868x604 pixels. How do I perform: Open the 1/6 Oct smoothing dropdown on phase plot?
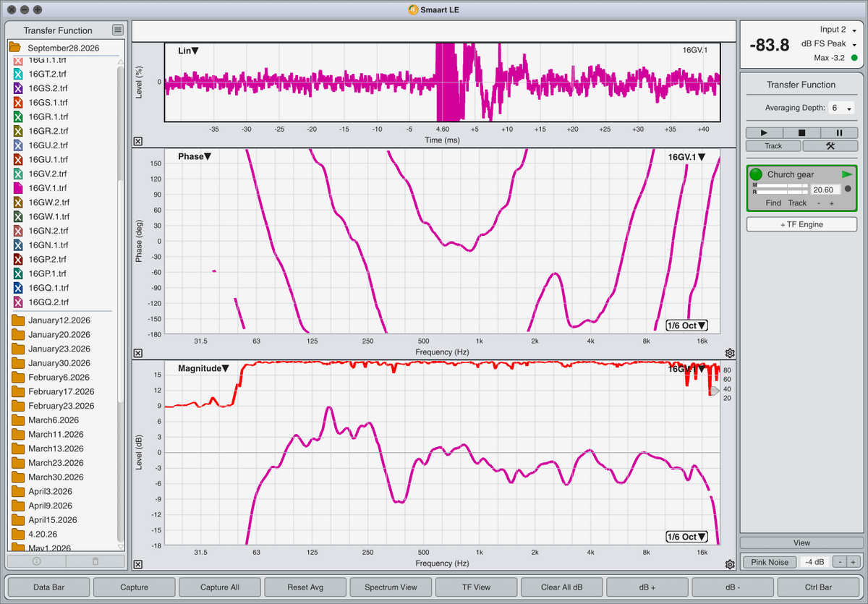[687, 326]
